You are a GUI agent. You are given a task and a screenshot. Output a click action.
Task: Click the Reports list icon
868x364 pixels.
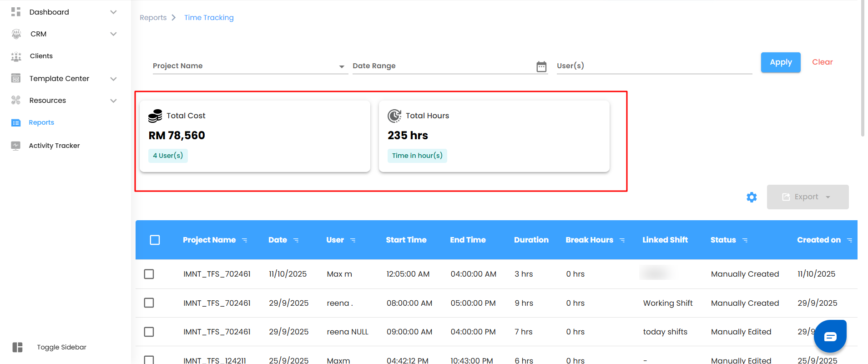pos(16,122)
